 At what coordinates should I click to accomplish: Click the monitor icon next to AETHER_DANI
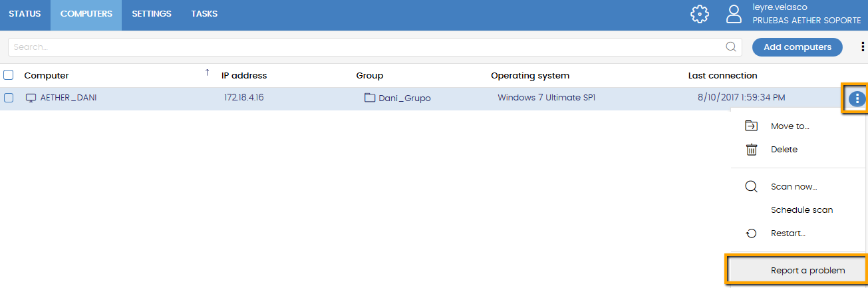tap(31, 98)
